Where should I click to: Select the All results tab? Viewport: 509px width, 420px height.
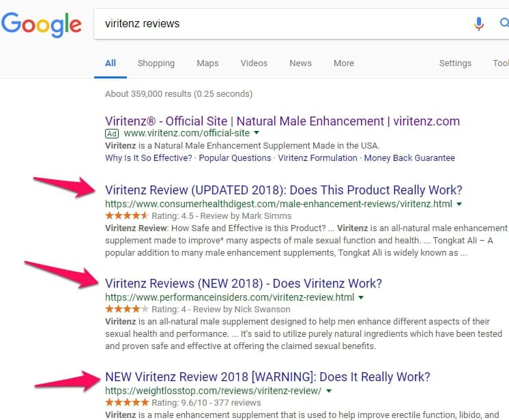pyautogui.click(x=111, y=63)
